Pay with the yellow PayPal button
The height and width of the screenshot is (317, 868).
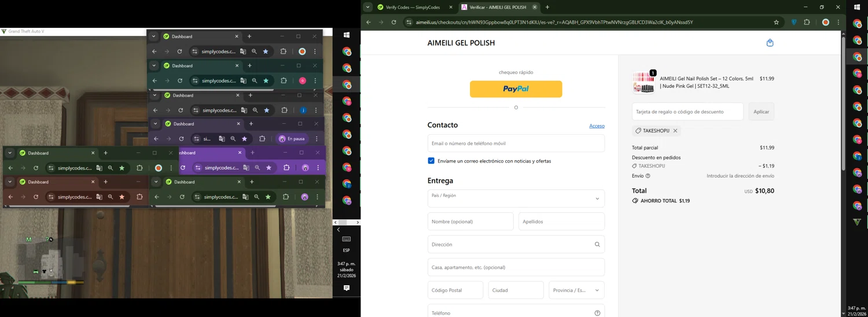(x=516, y=89)
